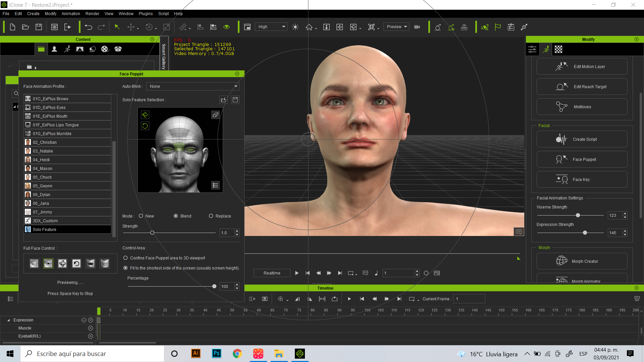Select the Blend mode radio button
Image resolution: width=644 pixels, height=362 pixels.
(176, 216)
